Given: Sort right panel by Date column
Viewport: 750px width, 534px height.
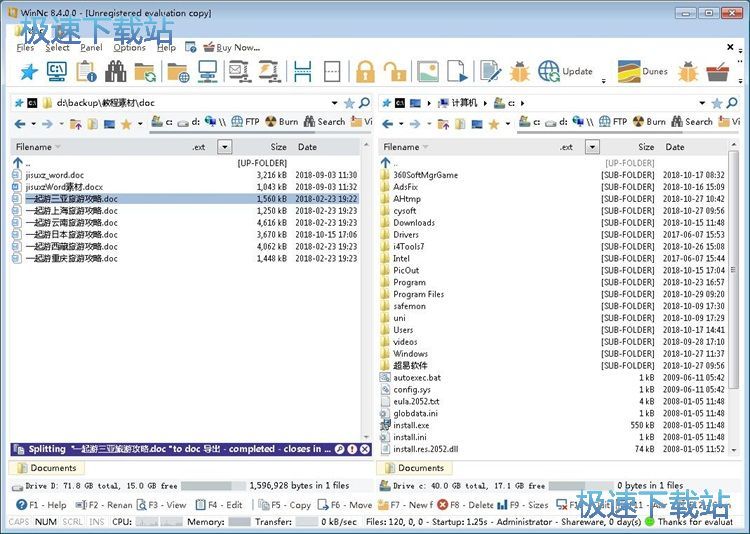Looking at the screenshot, I should point(674,147).
